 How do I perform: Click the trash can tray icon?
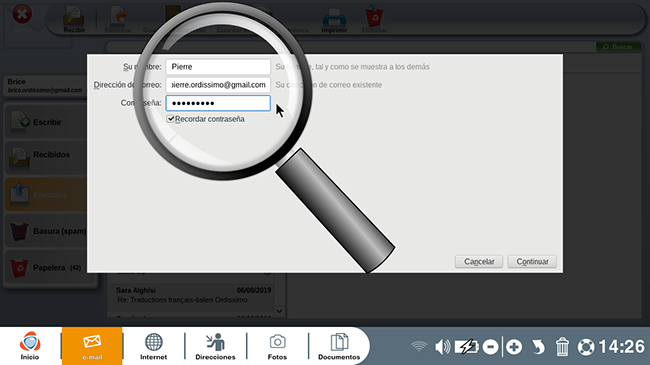[x=562, y=347]
